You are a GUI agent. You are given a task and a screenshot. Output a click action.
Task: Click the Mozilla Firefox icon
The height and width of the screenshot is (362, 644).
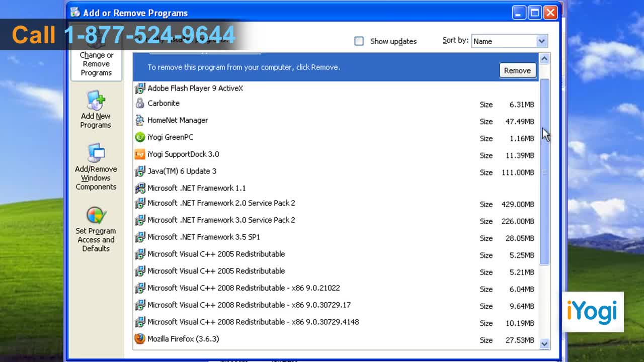coord(140,339)
